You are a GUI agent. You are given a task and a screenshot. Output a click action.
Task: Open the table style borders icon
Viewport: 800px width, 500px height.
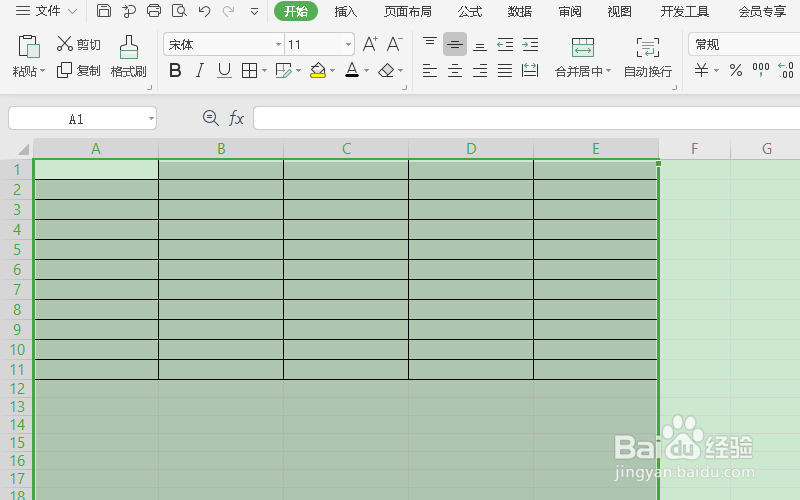[283, 70]
